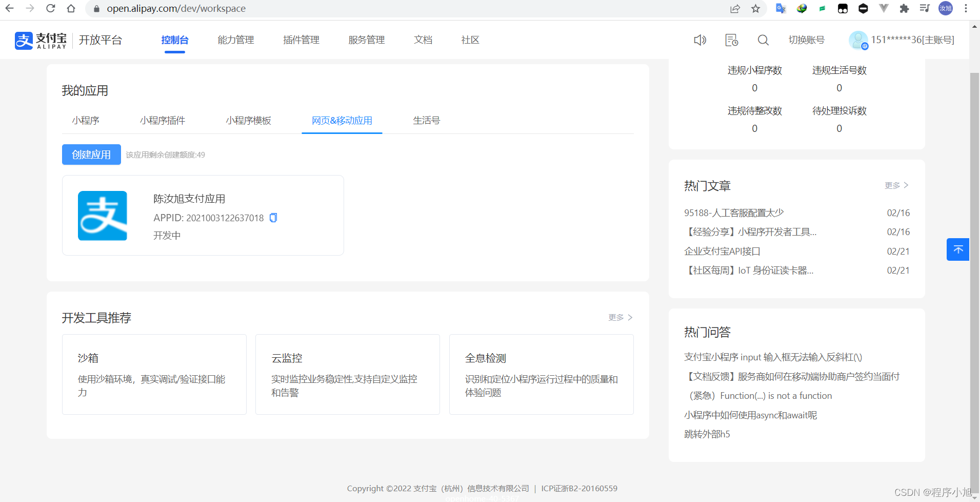Open question about input 输入框无法输入反斜杠
The image size is (980, 502).
[773, 357]
